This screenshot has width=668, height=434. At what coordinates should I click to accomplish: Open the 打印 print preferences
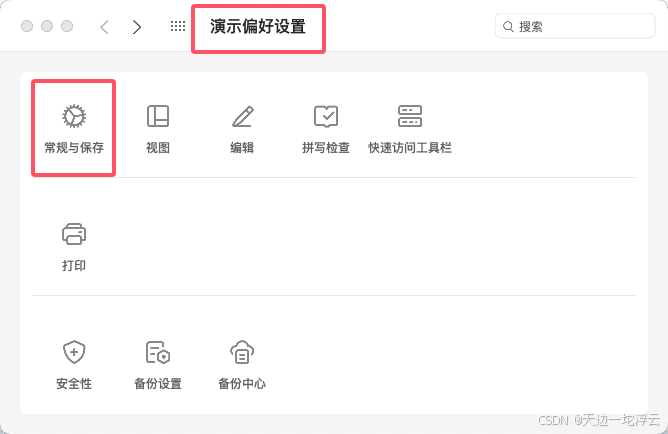pos(74,246)
